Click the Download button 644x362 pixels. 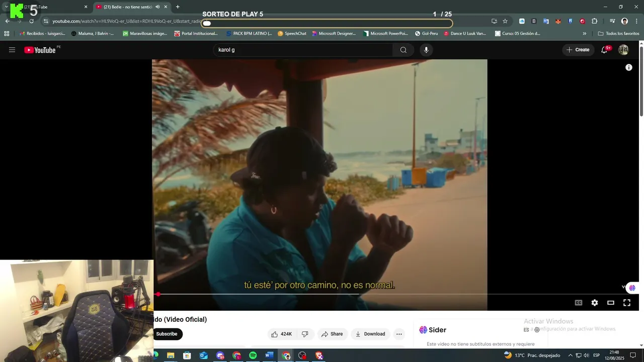pos(370,334)
